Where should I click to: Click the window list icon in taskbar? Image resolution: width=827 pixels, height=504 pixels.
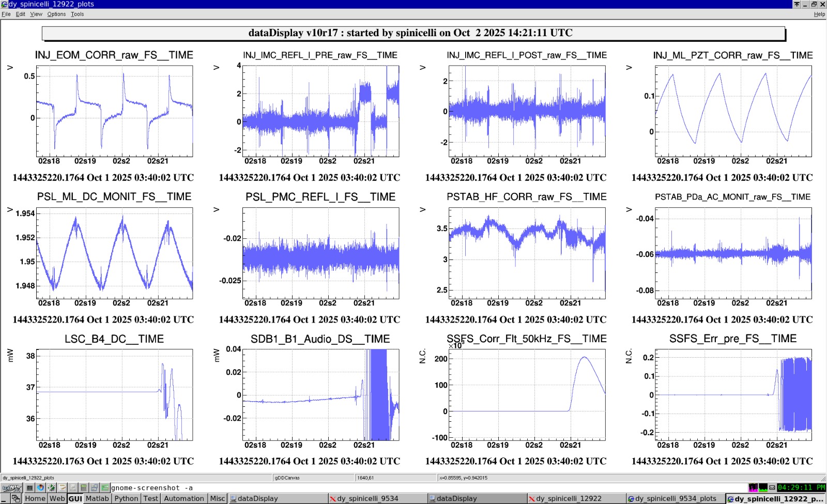click(16, 499)
